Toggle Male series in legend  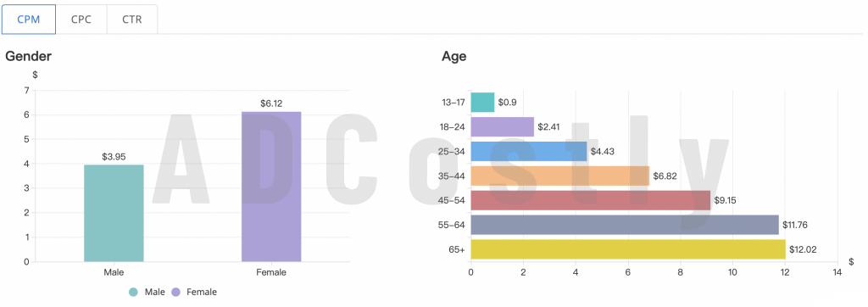click(147, 292)
